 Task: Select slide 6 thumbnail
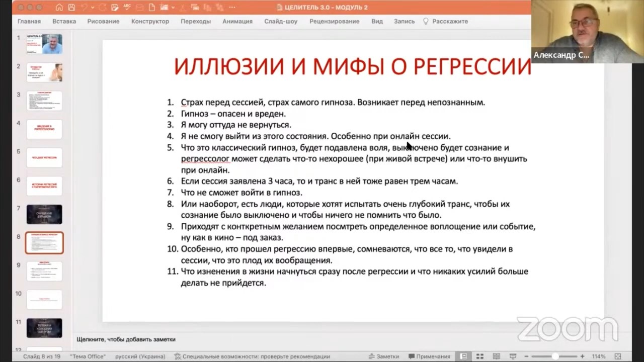[44, 186]
